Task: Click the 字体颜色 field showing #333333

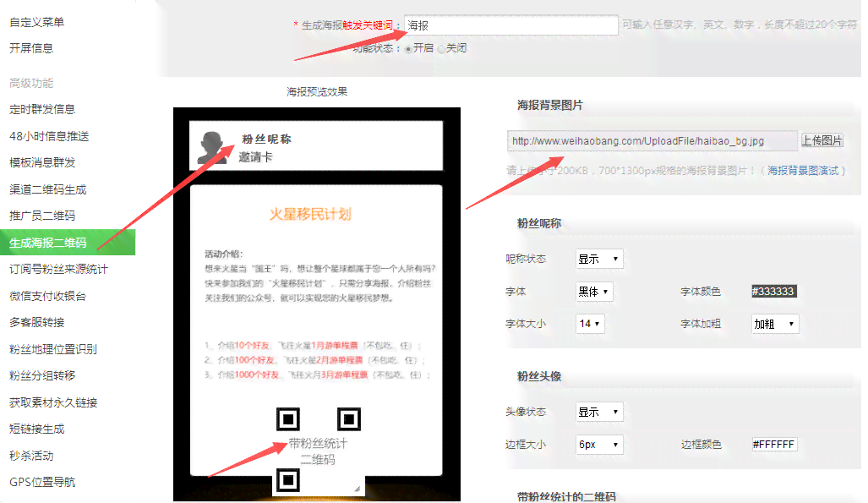Action: (773, 292)
